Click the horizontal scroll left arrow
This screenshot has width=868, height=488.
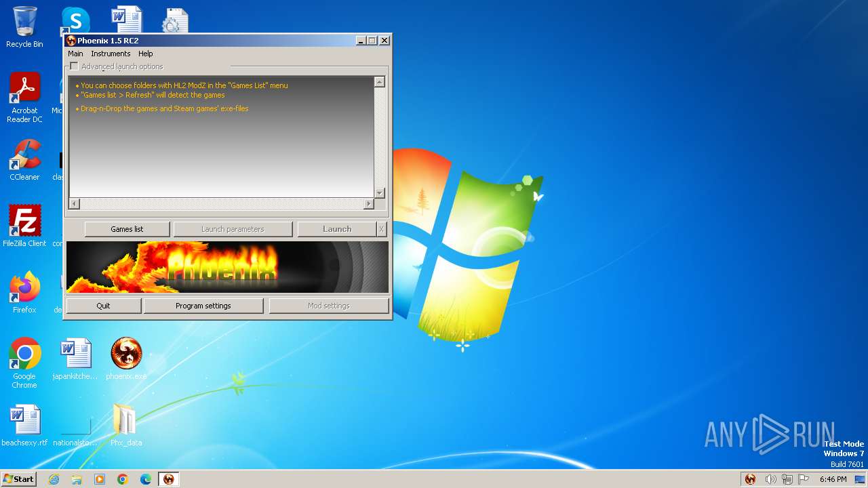coord(75,203)
